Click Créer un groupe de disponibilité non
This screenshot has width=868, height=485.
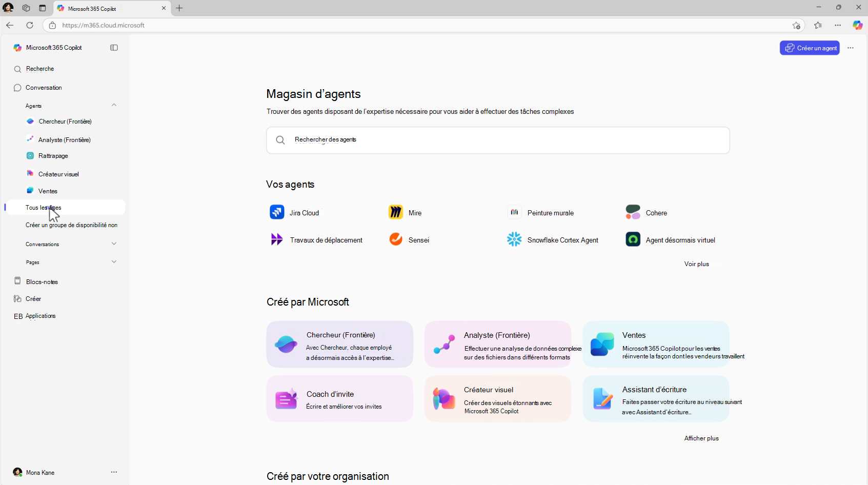tap(71, 225)
